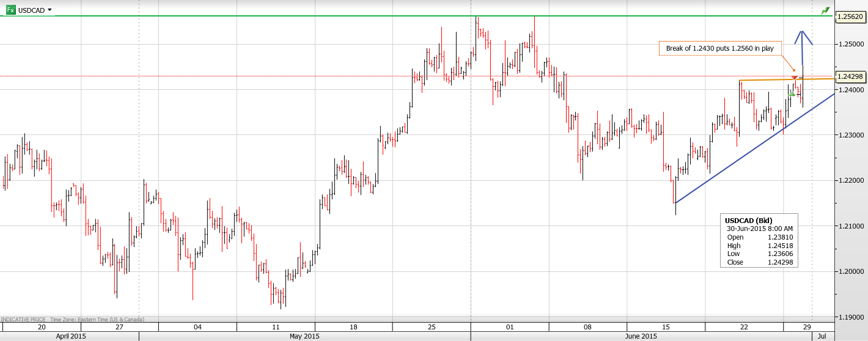
Task: Select the 'Break of 1.2430' annotation box
Action: (720, 48)
